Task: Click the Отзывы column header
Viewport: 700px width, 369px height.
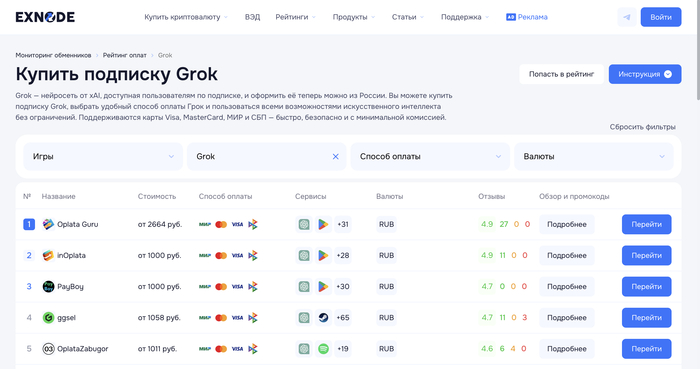Action: point(492,196)
